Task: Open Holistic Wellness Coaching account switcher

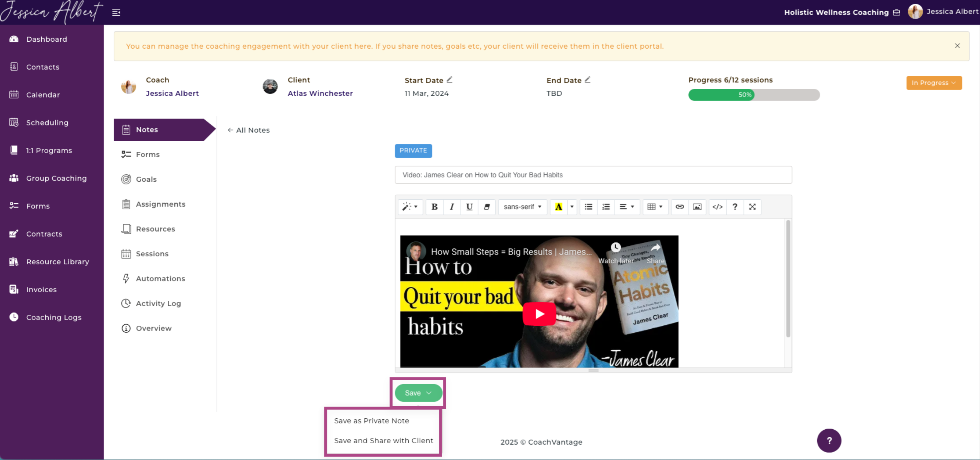Action: click(x=842, y=12)
